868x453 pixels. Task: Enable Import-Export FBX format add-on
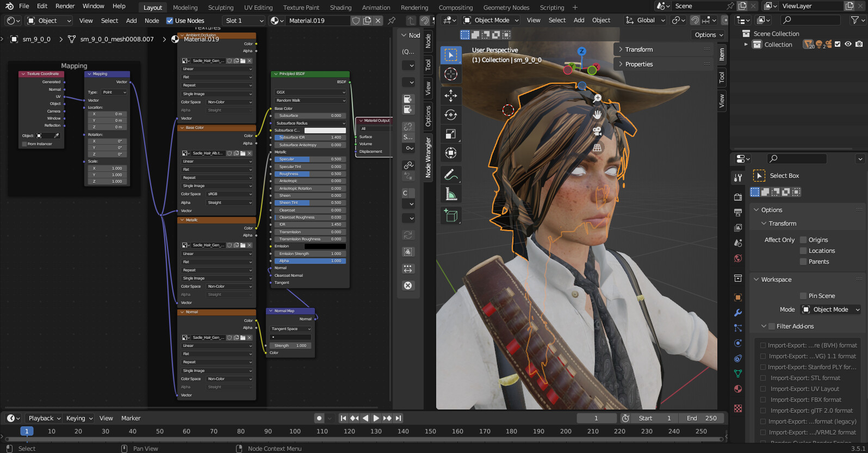[x=762, y=400]
